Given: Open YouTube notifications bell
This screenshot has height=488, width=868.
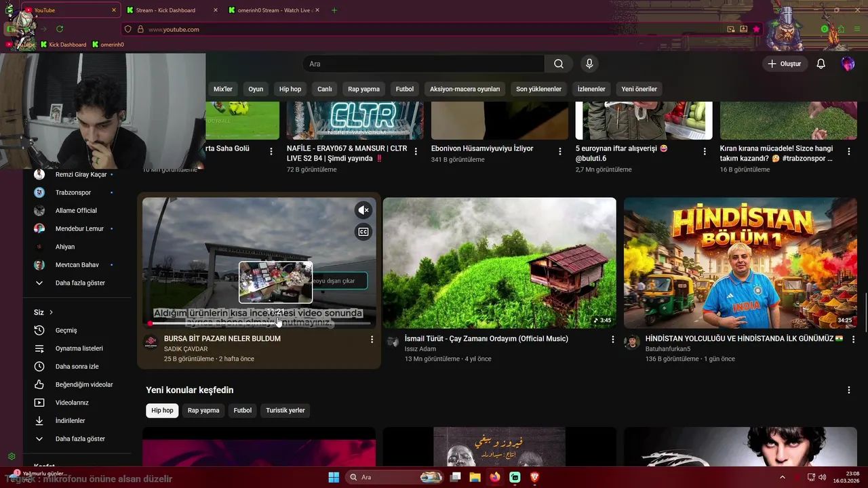Looking at the screenshot, I should coord(821,64).
